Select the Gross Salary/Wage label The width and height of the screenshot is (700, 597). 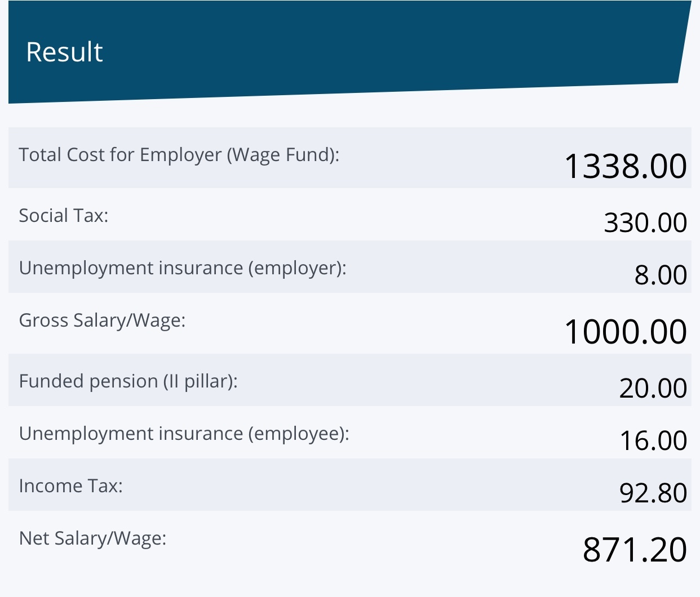click(102, 320)
